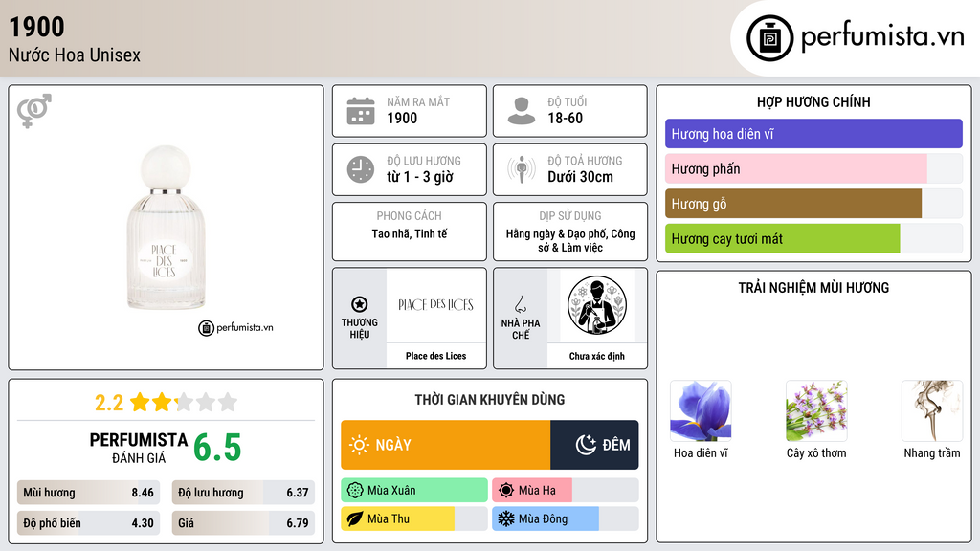
Task: Click the perfumista.vn site name in header
Action: 882,37
